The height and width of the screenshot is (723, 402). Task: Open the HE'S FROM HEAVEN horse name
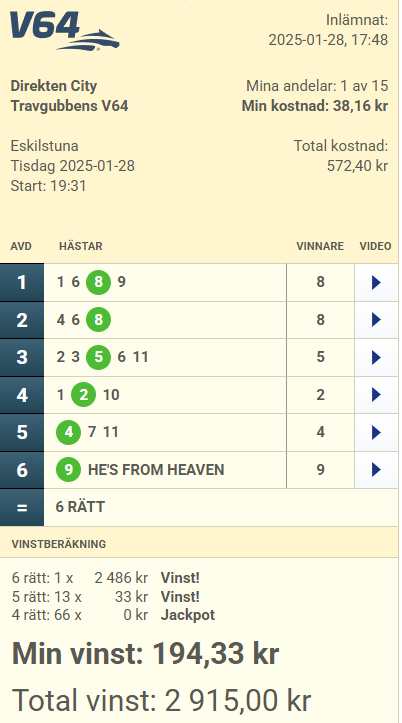tap(156, 470)
